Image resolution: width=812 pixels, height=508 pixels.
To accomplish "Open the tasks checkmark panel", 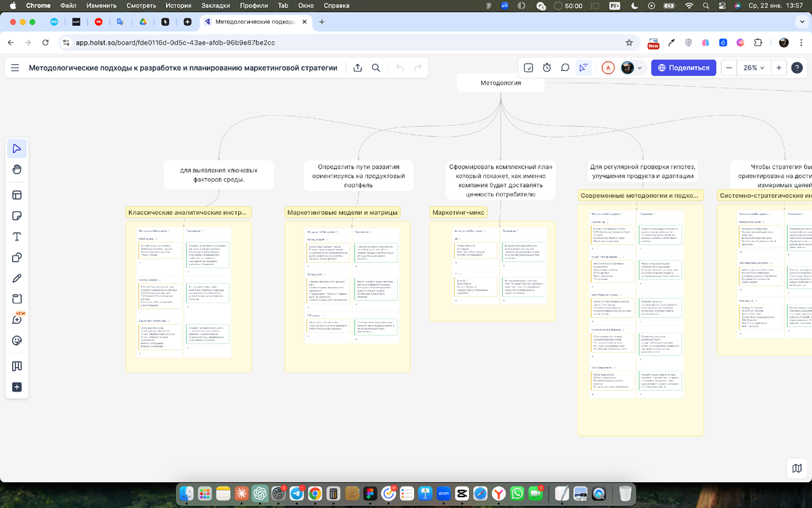I will [x=528, y=68].
